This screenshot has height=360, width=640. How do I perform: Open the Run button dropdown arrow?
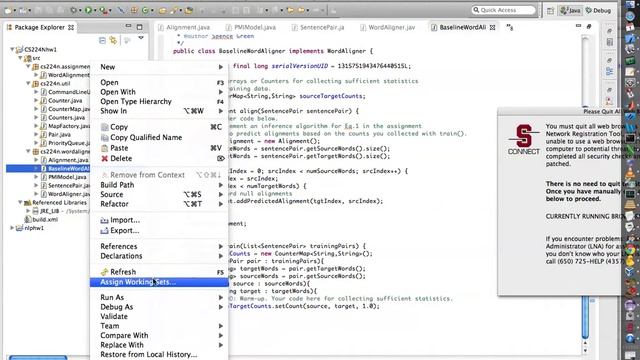95,11
